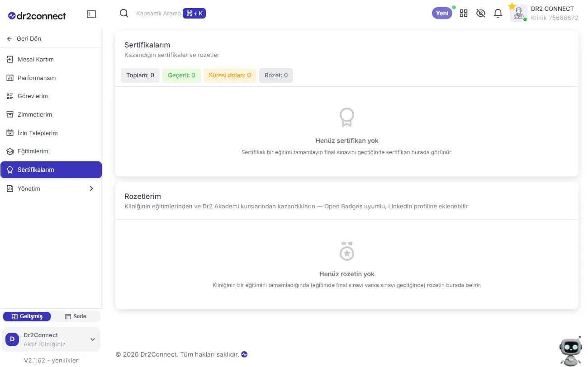
Task: Focus the Kapsamlı Arama search field
Action: [x=158, y=14]
